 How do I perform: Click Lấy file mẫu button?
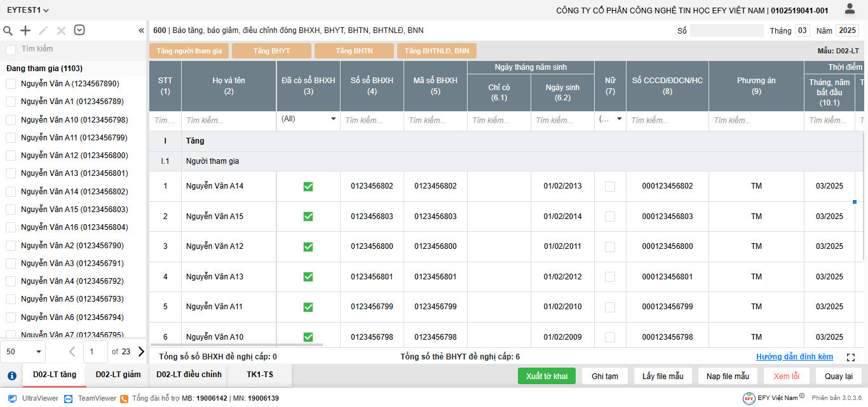(663, 376)
